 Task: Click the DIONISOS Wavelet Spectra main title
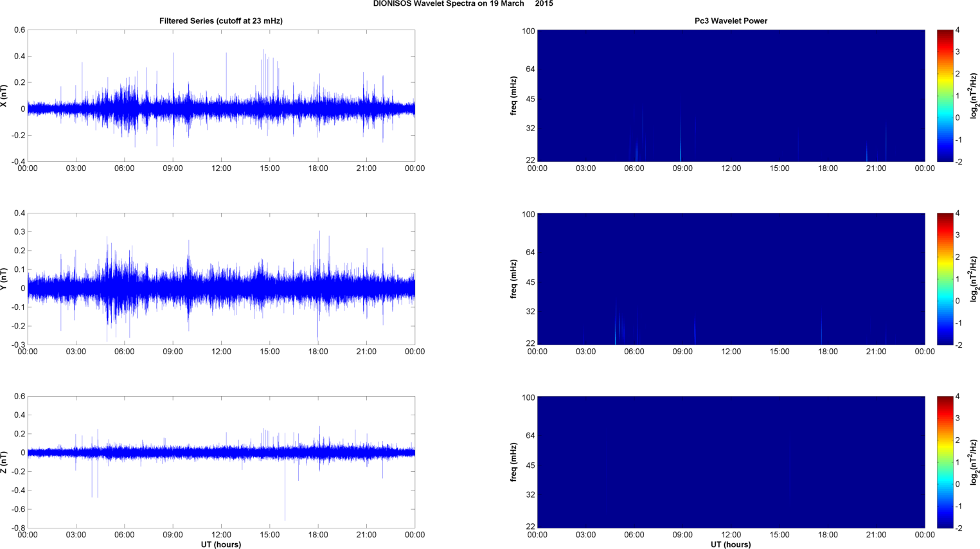463,4
